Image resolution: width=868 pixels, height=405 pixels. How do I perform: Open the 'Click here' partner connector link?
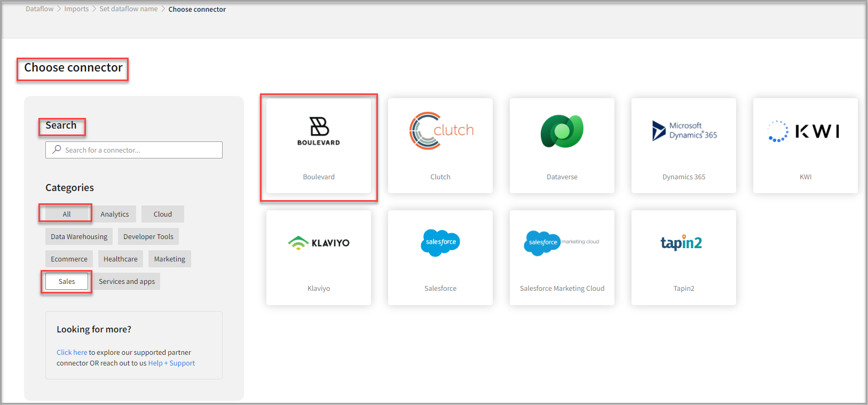[72, 352]
